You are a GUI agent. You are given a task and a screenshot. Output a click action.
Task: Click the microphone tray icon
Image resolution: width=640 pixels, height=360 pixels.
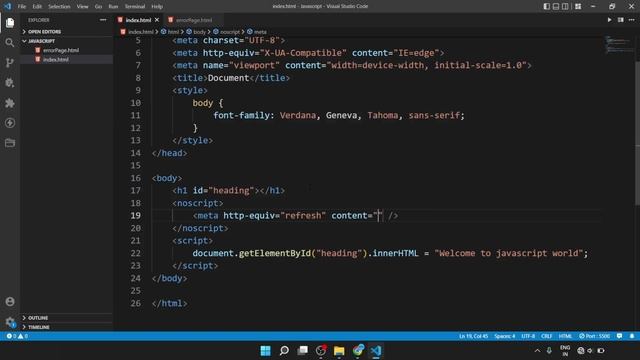549,351
